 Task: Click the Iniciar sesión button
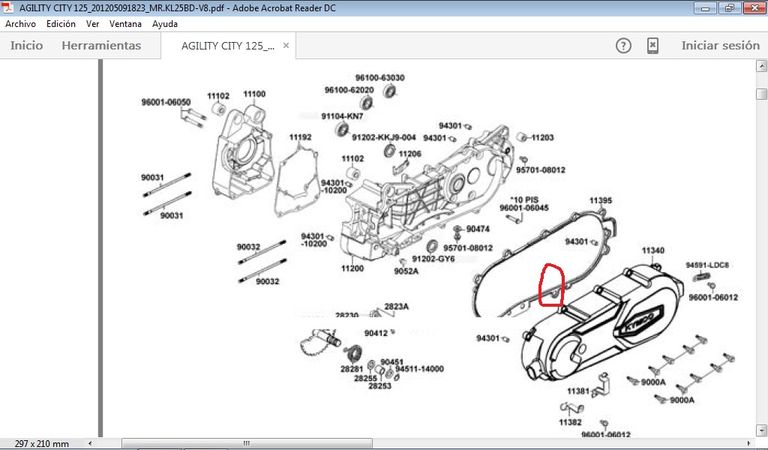720,46
